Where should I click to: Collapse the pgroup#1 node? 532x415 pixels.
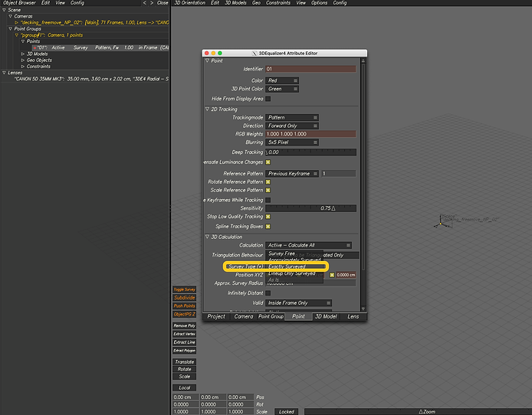click(x=17, y=35)
